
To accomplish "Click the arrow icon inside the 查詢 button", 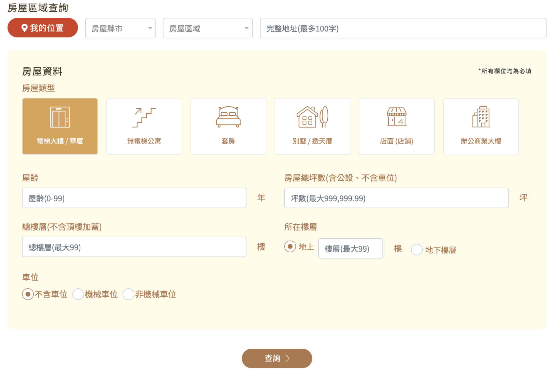I will tap(288, 358).
